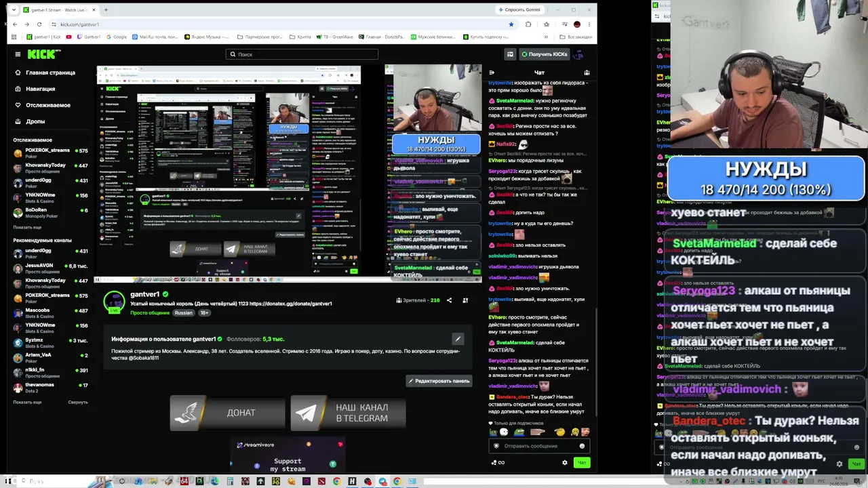Viewport: 868px width, 488px height.
Task: Click the bookmark star icon
Action: (511, 24)
